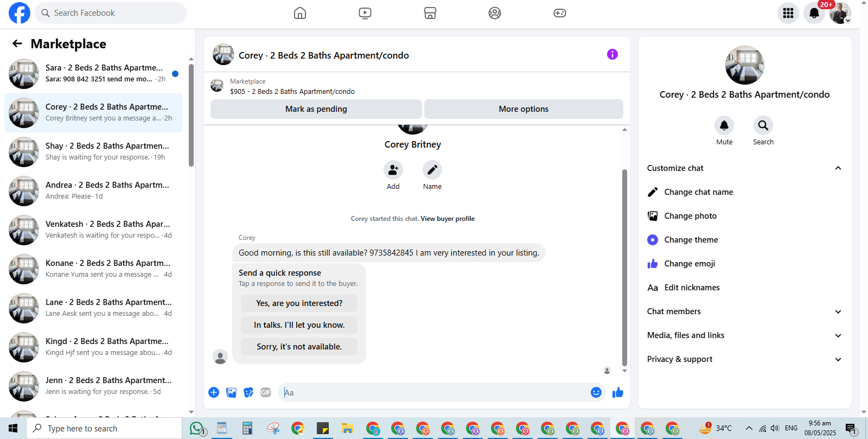The width and height of the screenshot is (868, 439).
Task: Open the View buyer profile link
Action: tap(448, 219)
